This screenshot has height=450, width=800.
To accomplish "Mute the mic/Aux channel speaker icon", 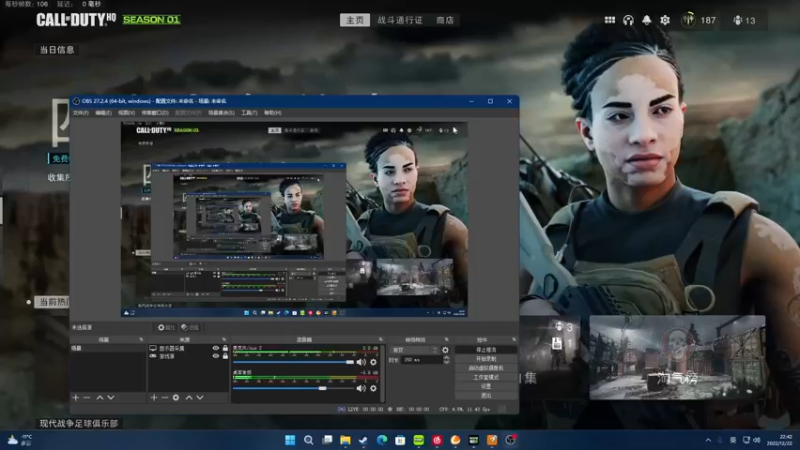I will (361, 362).
